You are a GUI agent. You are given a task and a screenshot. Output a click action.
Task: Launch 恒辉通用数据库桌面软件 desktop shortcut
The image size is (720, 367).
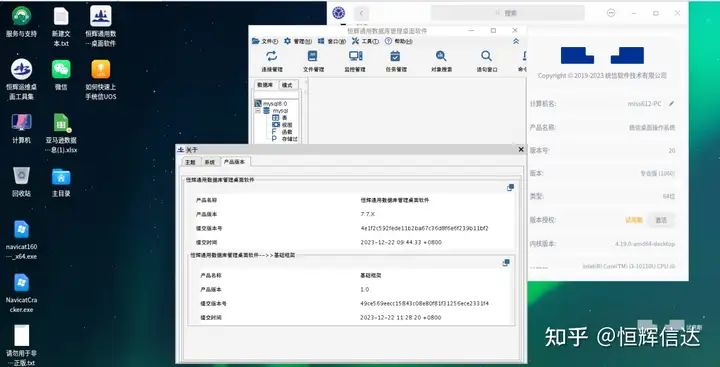tap(101, 27)
